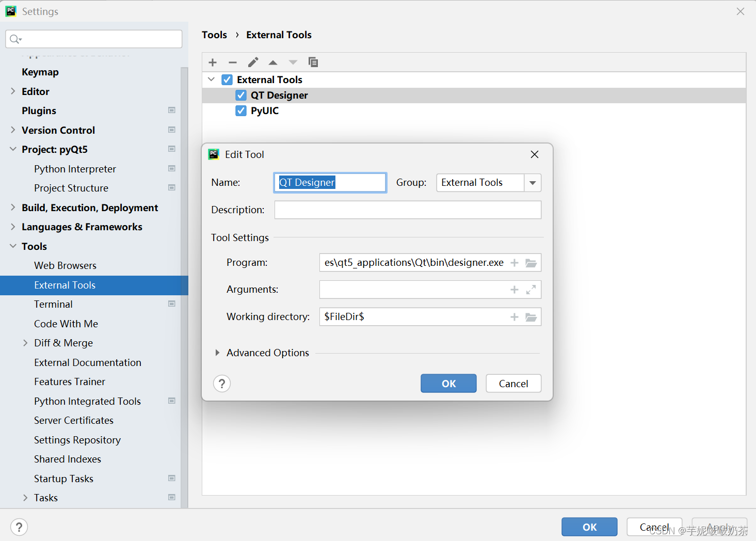Viewport: 756px width, 541px height.
Task: Toggle PyUIC checkbox
Action: (241, 110)
